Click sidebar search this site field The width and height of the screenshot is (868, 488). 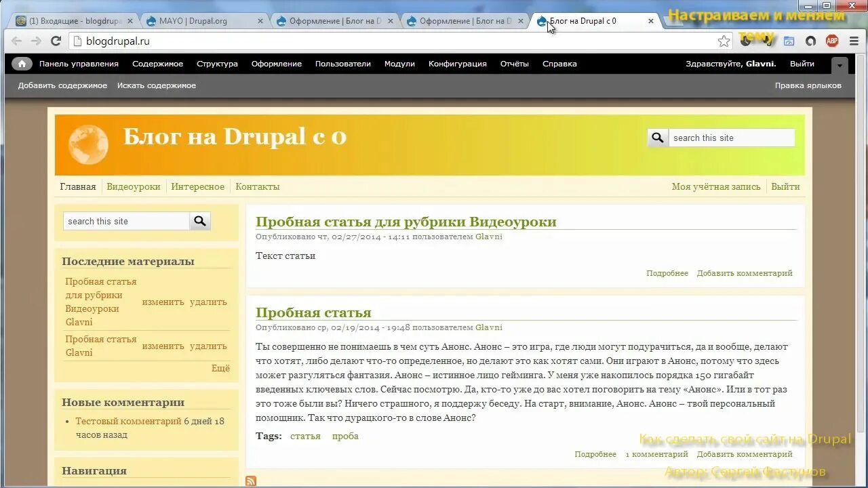[x=126, y=221]
